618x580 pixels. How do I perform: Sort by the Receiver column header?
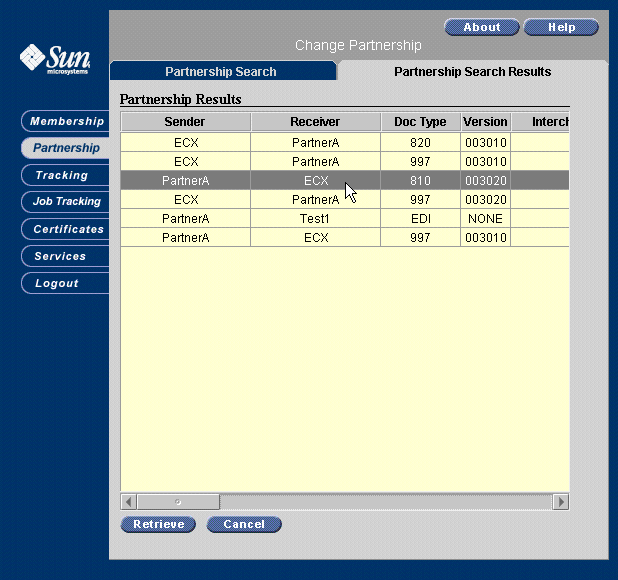pyautogui.click(x=316, y=121)
